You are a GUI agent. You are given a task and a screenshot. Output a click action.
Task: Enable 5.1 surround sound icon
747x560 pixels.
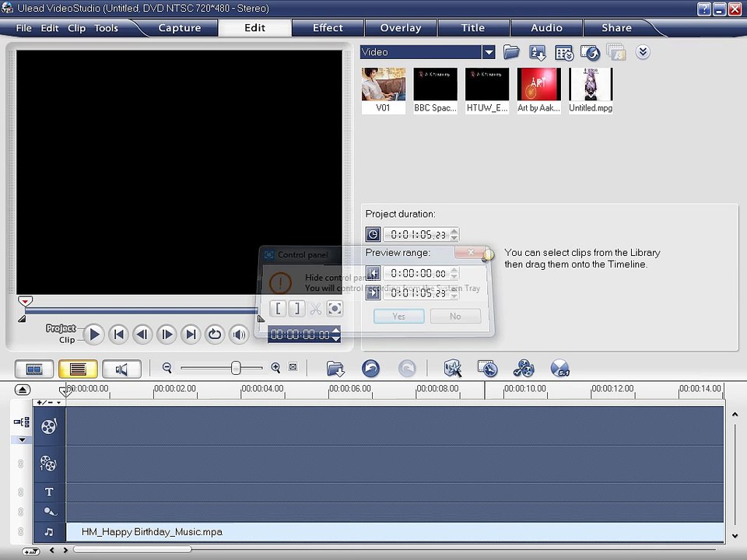click(559, 368)
